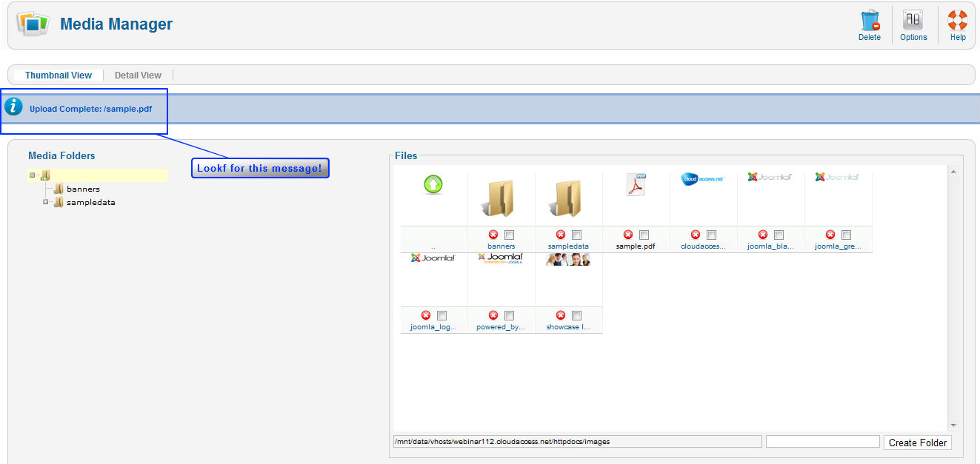Open the cloudaccess file name link
This screenshot has height=464, width=980.
[x=704, y=246]
